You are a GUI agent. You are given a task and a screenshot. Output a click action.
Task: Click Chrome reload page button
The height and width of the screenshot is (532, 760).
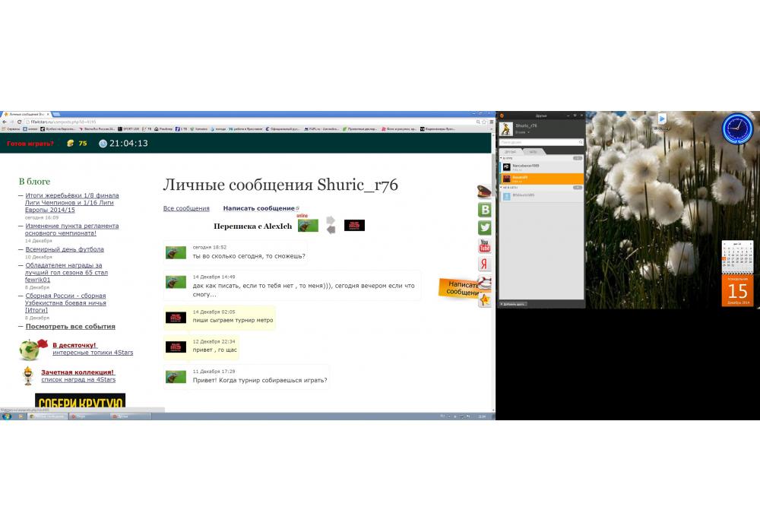(18, 122)
